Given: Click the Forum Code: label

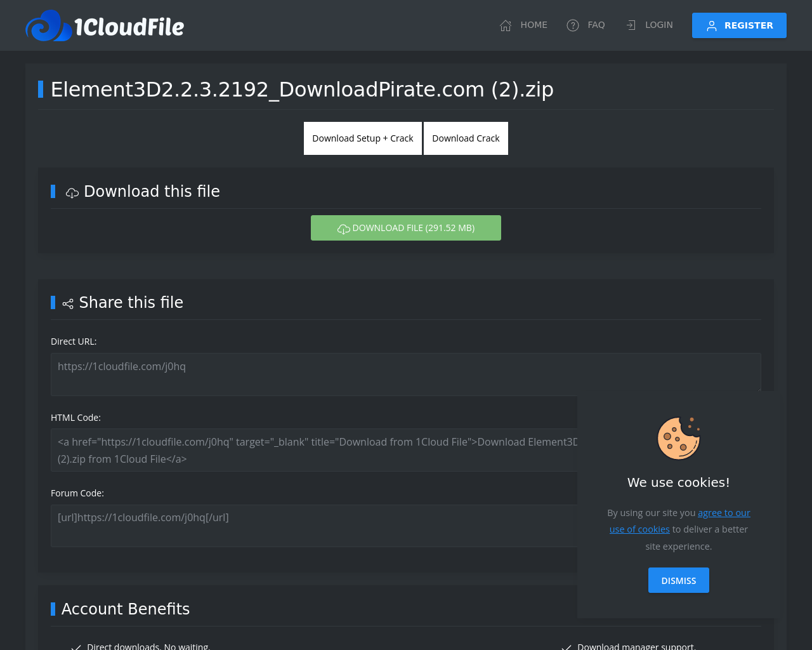Looking at the screenshot, I should coord(77,493).
